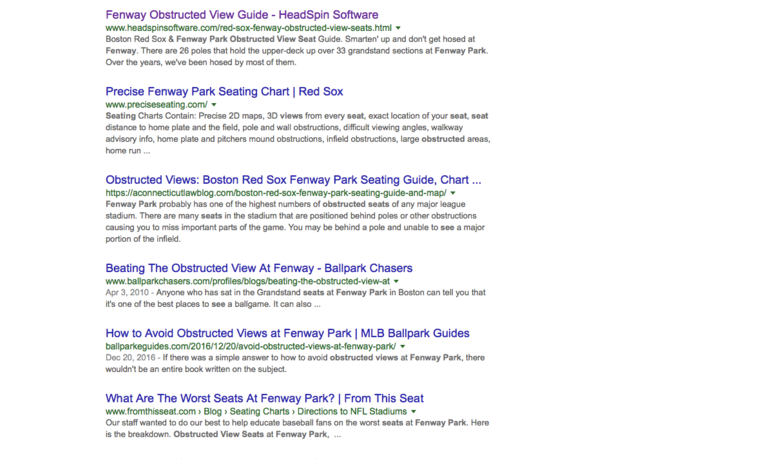Open the Fenway Obstructed View Guide HeadSpin result
The image size is (775, 459).
tap(242, 15)
